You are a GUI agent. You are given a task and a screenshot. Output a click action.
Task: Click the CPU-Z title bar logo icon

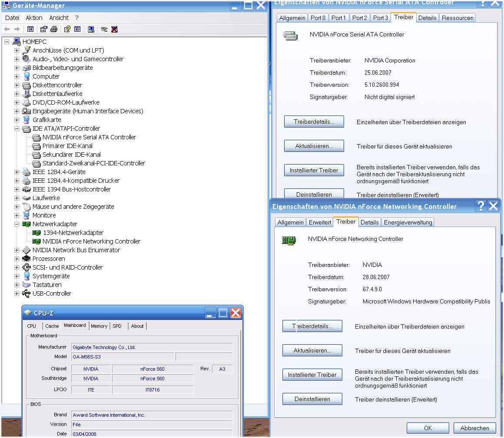coord(28,313)
